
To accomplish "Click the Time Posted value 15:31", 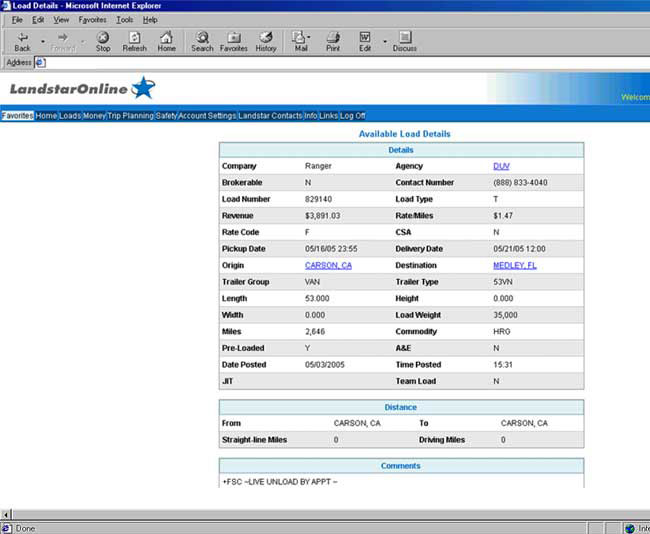I will 503,365.
